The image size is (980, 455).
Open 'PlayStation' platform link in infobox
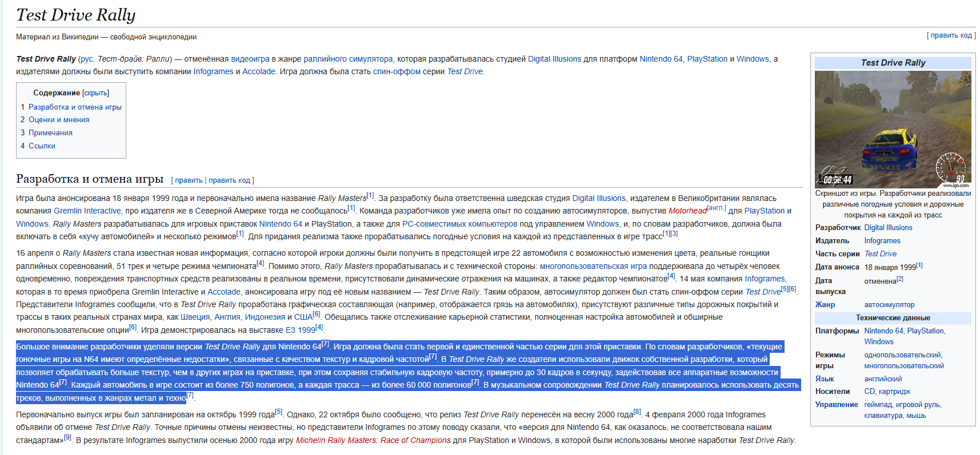925,331
